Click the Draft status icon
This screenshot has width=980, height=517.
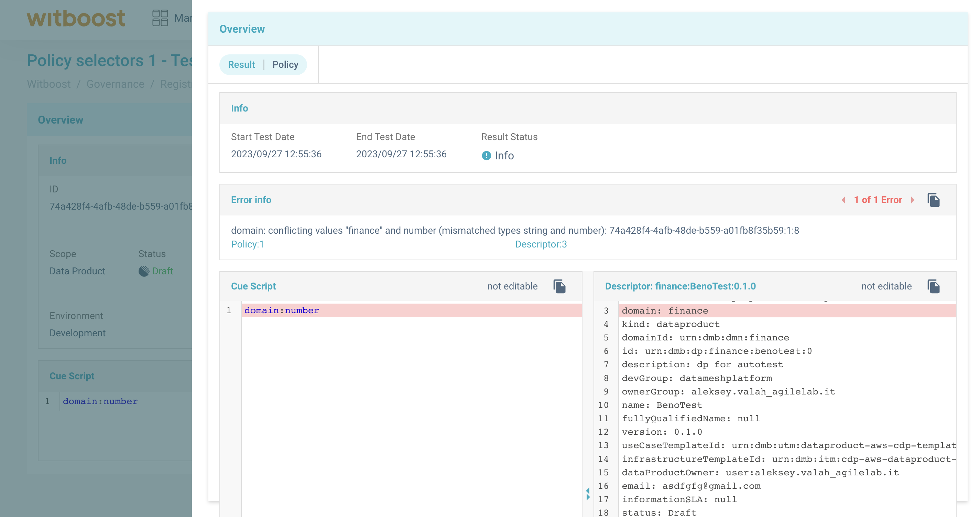coord(144,271)
